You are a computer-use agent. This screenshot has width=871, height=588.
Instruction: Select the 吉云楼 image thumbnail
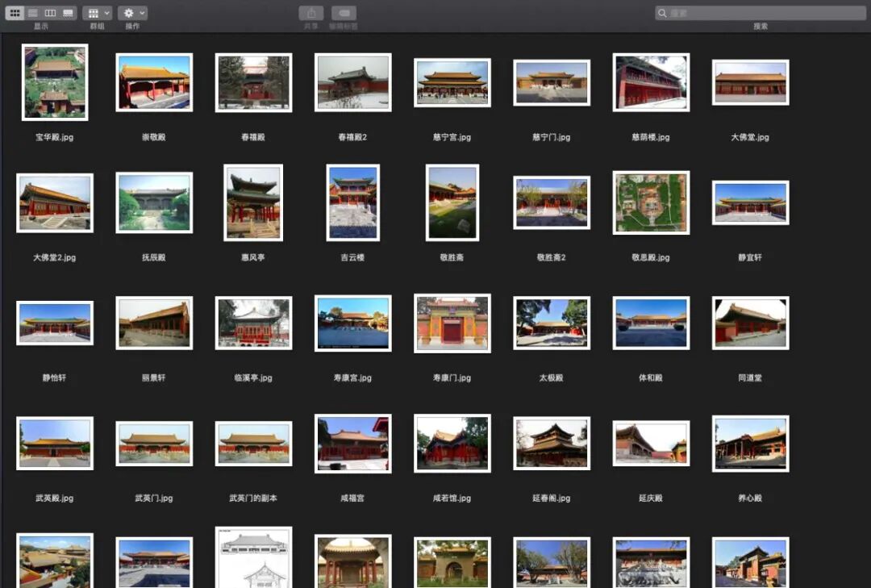(352, 202)
